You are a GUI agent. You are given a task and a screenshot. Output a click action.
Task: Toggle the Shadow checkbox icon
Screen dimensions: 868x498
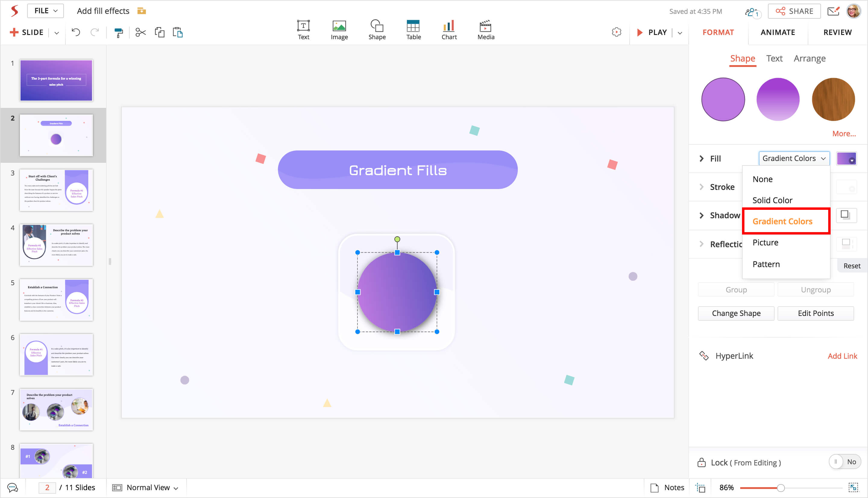845,215
